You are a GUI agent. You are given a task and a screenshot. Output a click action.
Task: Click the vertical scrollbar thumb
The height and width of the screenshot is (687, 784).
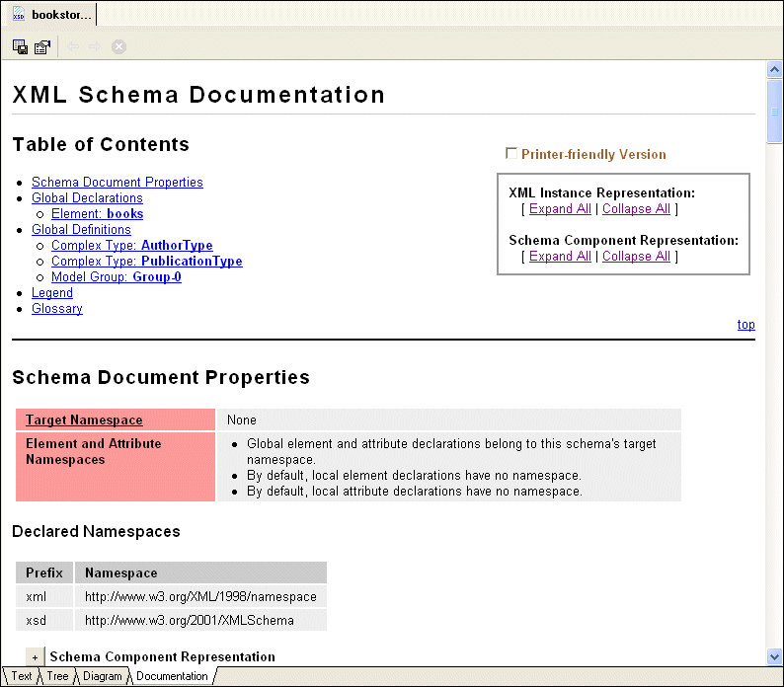[774, 111]
